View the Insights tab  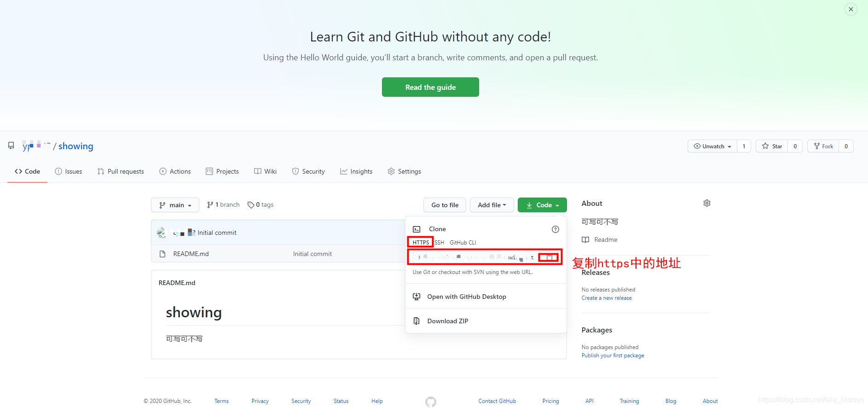pyautogui.click(x=356, y=171)
